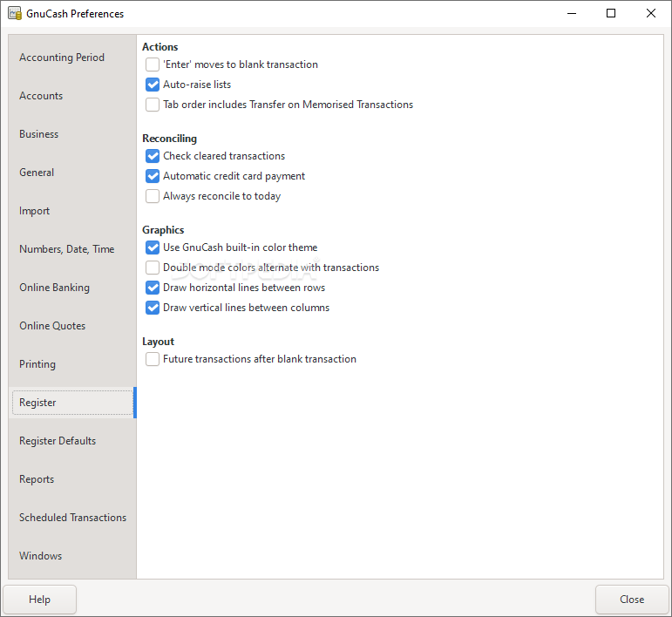
Task: Click the Help button
Action: [x=40, y=600]
